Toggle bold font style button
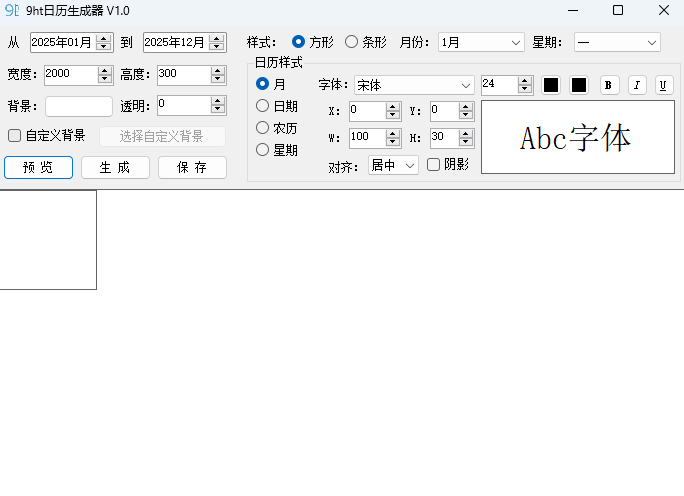Viewport: 684px width, 496px height. 608,86
